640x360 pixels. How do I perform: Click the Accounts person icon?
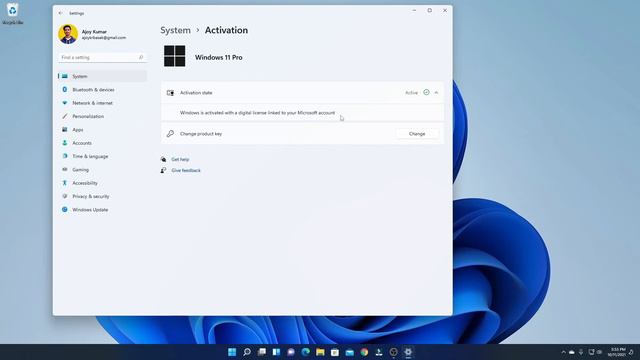[x=64, y=143]
